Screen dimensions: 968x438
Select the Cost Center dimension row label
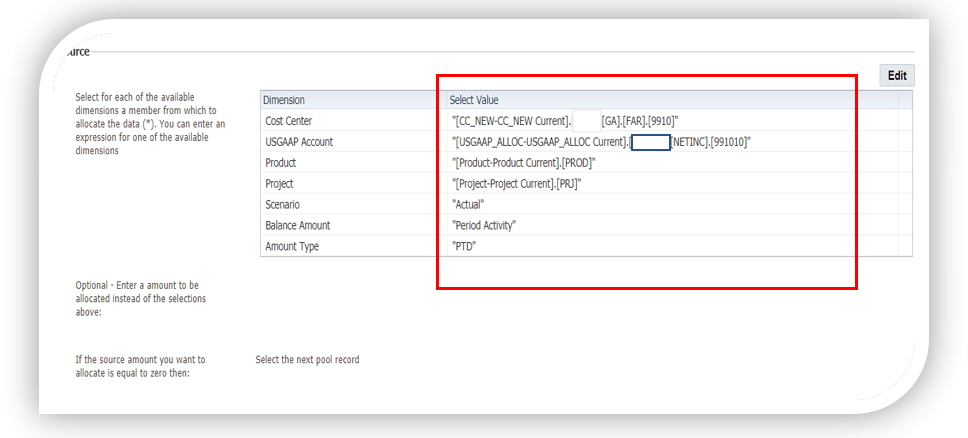289,121
